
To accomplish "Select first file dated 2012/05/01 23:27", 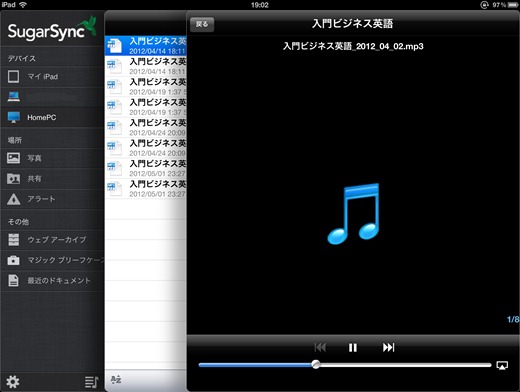I will click(146, 168).
